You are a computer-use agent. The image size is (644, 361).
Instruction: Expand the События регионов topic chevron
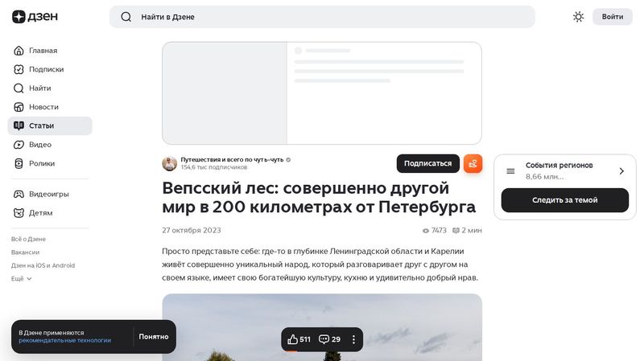coord(621,171)
